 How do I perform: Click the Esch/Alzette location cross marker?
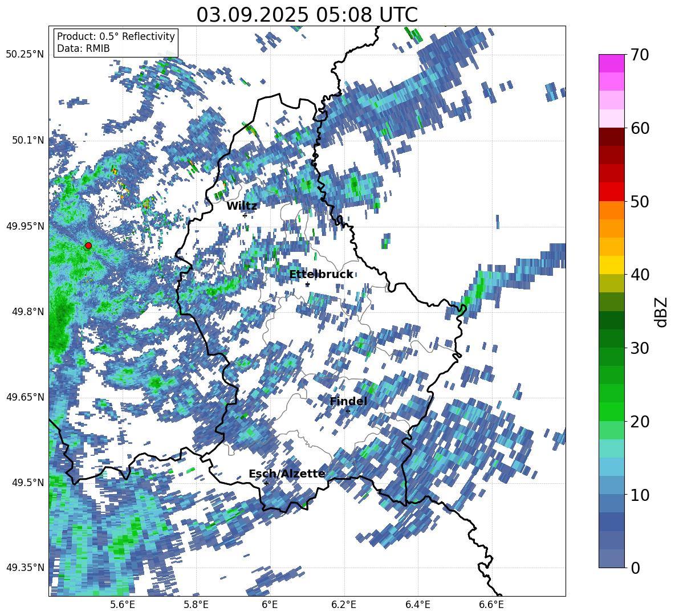[x=266, y=483]
